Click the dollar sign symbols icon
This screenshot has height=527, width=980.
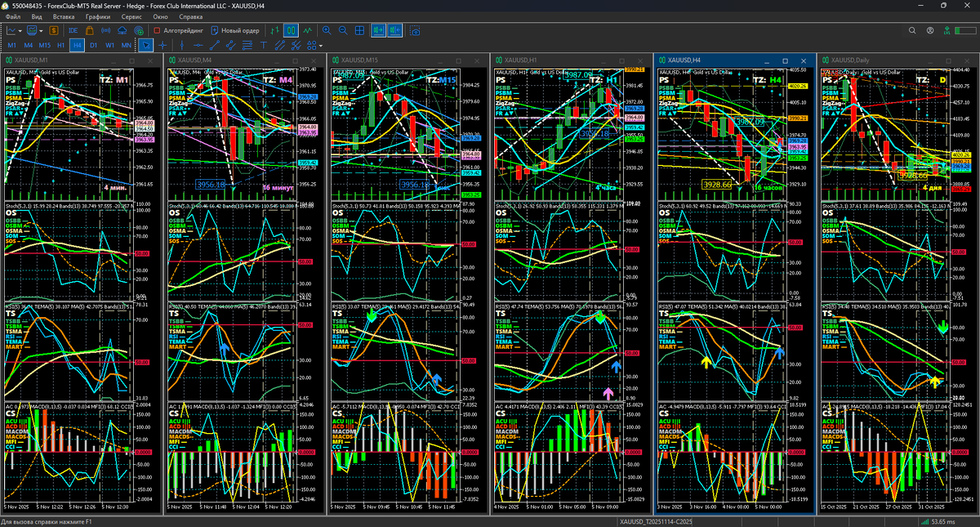54,30
